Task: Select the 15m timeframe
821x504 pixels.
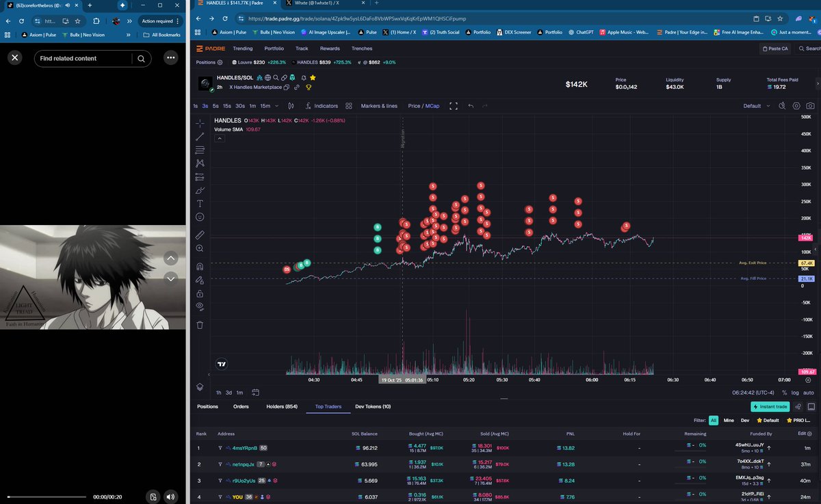Action: click(265, 106)
